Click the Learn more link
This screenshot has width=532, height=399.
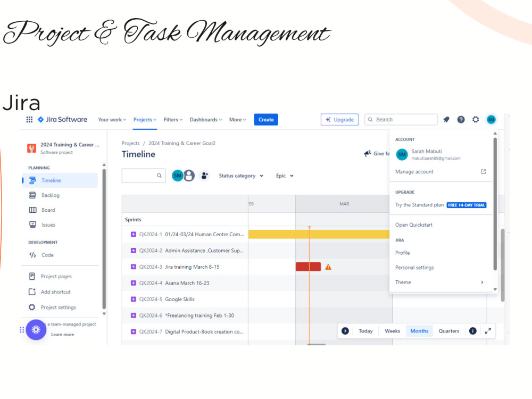pos(62,335)
